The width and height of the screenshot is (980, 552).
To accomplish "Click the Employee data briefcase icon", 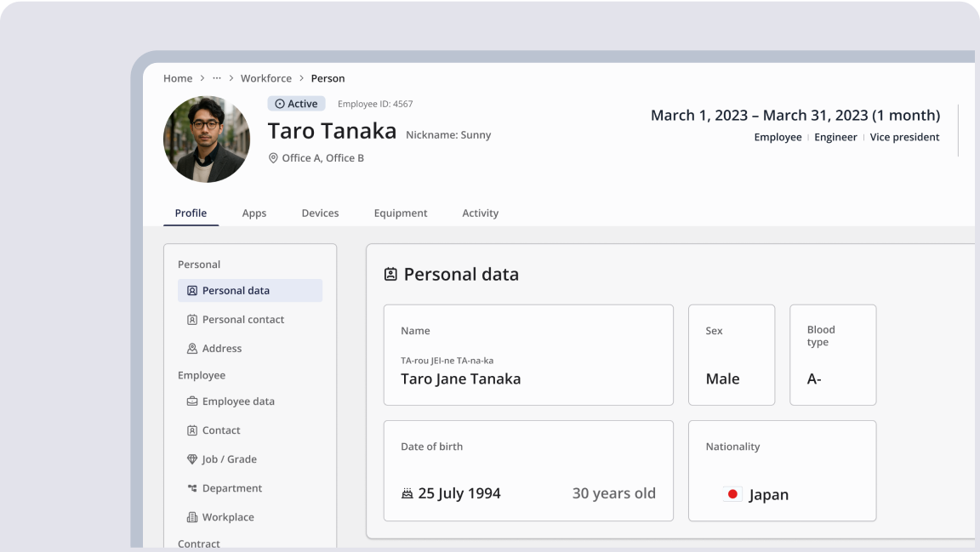I will click(x=192, y=401).
